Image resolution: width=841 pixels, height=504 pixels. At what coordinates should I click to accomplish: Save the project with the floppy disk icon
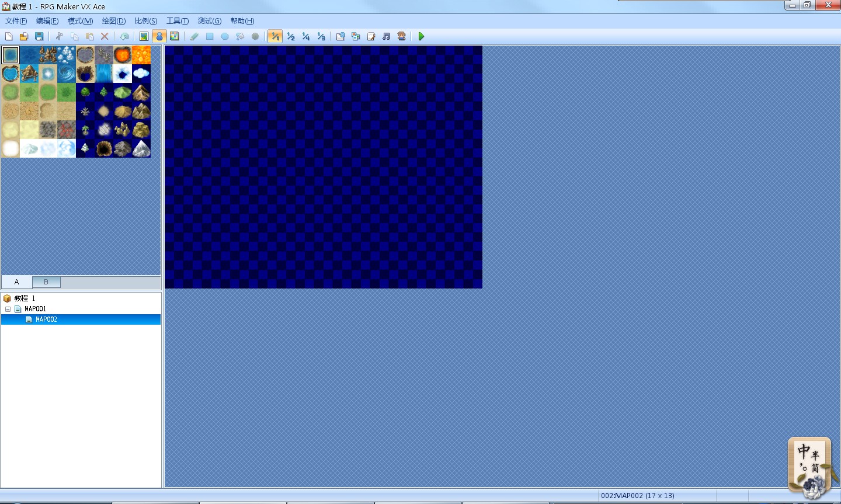click(39, 36)
